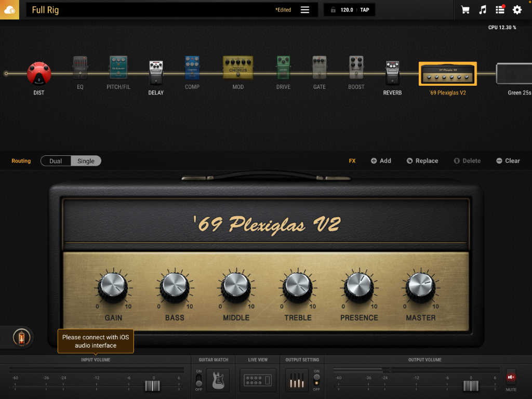Click the Replace FX button
This screenshot has width=532, height=399.
[x=422, y=161]
